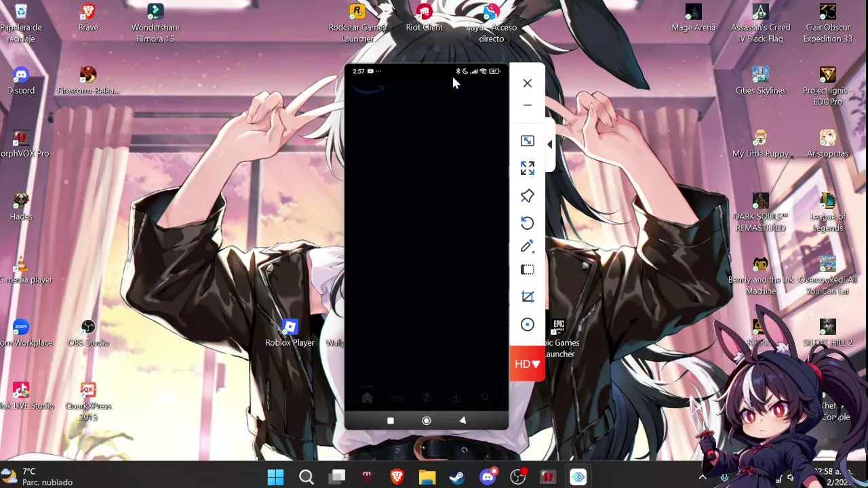Collapse the mirror side toolbar with the arrow
The image size is (868, 488).
[x=549, y=144]
